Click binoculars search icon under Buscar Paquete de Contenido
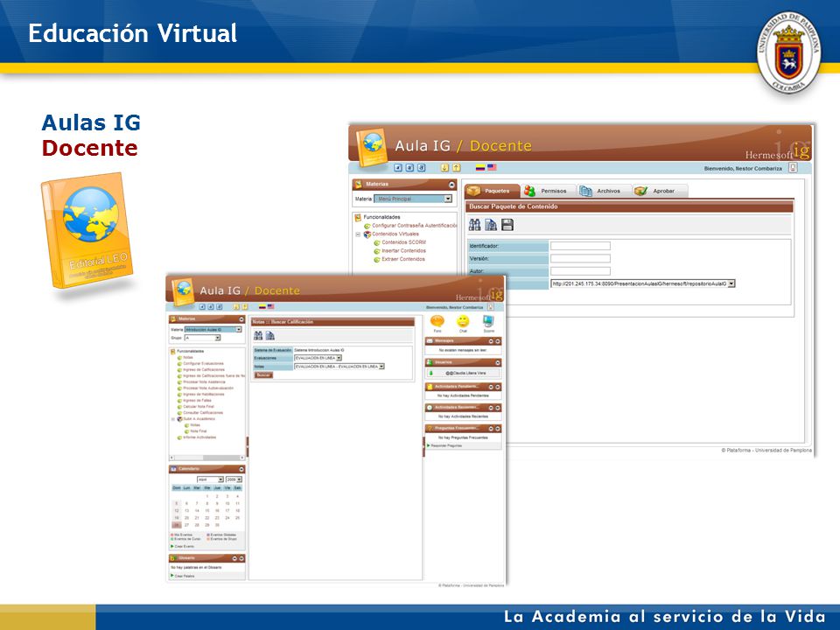 point(474,225)
